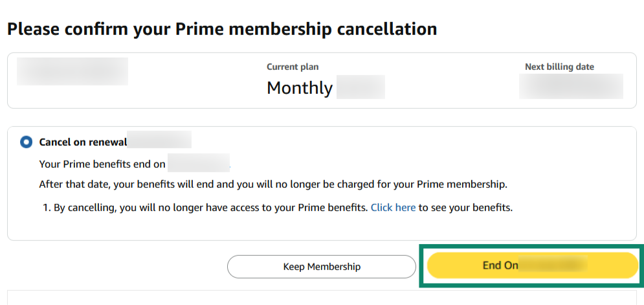Click the "Cancel on renewal" label text

[x=83, y=142]
